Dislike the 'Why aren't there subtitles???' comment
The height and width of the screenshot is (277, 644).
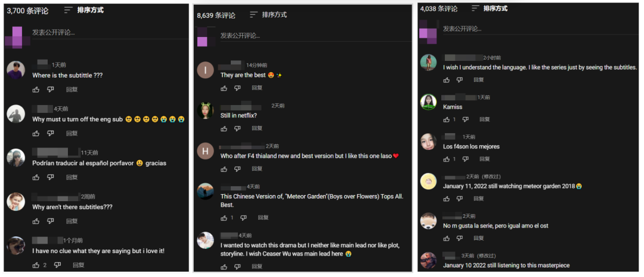[51, 221]
